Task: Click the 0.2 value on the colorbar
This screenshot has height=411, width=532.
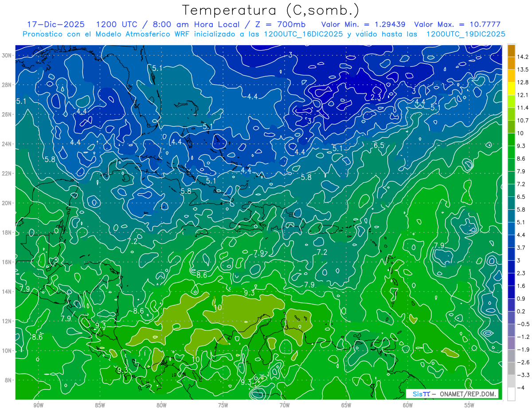Action: pyautogui.click(x=521, y=311)
